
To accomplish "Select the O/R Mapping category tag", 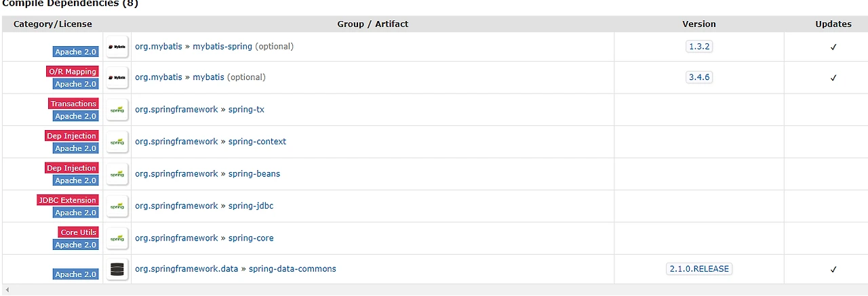I will [x=72, y=72].
